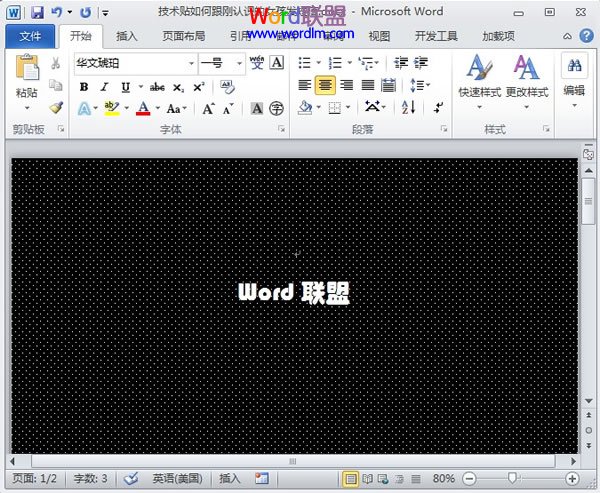Toggle Underline formatting
Viewport: 600px width, 493px height.
[x=126, y=87]
